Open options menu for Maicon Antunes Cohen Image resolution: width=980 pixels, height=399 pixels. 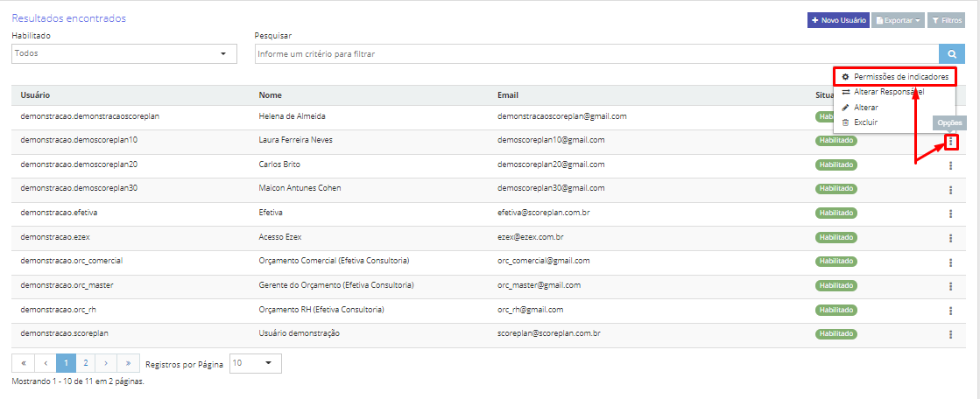click(x=950, y=190)
